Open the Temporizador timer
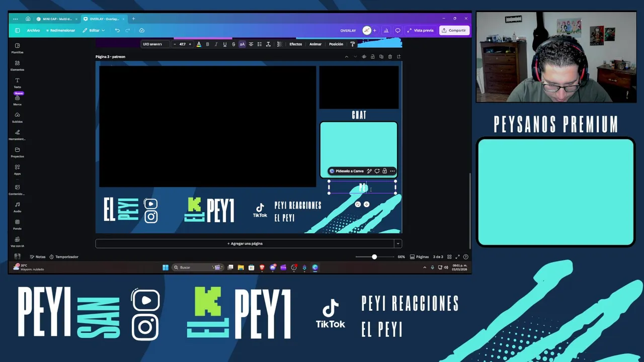The image size is (644, 362). 64,257
